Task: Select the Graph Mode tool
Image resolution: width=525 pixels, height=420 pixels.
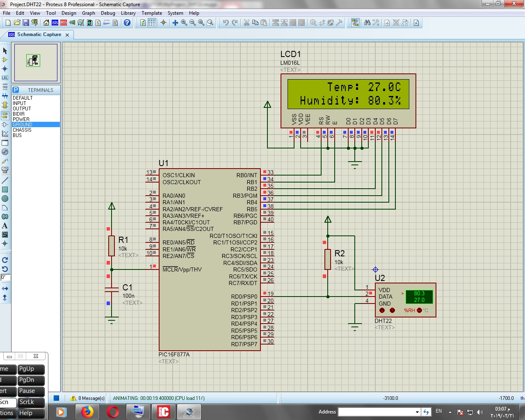Action: coord(5,133)
